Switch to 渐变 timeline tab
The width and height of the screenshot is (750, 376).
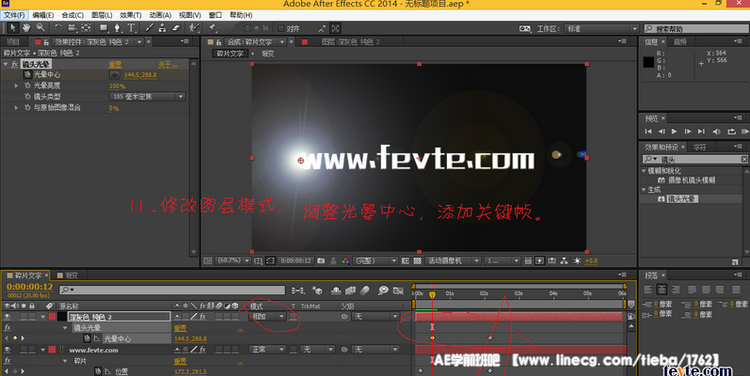click(x=67, y=276)
